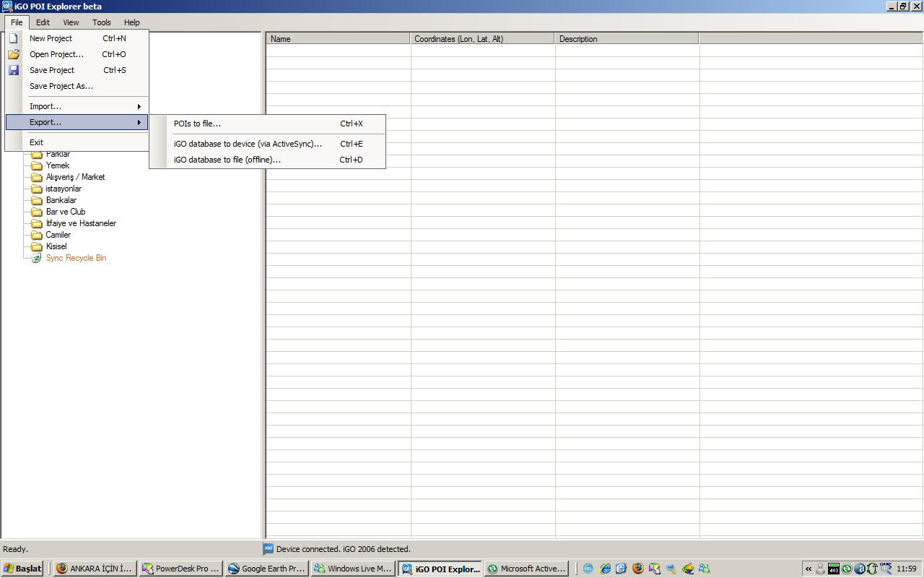Select the istasyonlar tree folder
Viewport: 924px width, 578px height.
click(64, 189)
